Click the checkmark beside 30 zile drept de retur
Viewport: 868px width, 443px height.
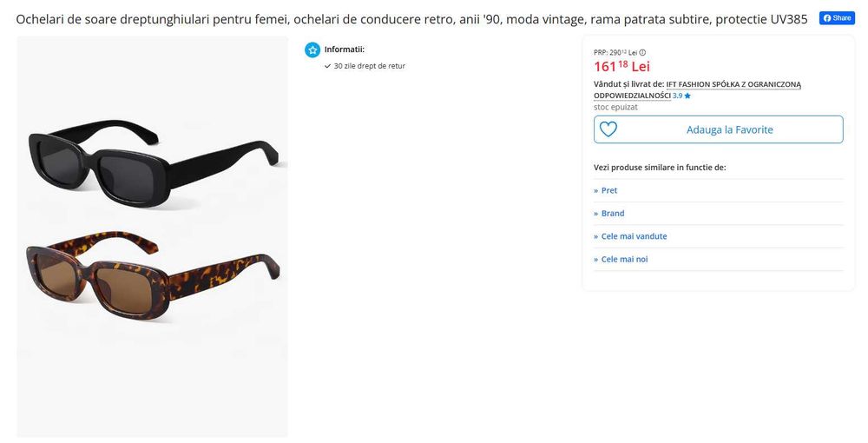point(327,66)
